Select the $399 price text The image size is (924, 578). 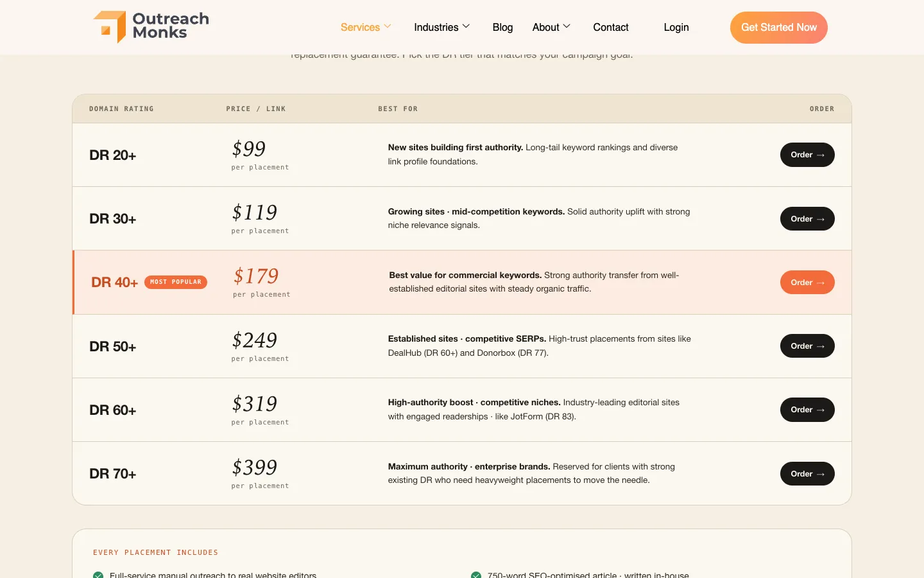[x=255, y=468]
